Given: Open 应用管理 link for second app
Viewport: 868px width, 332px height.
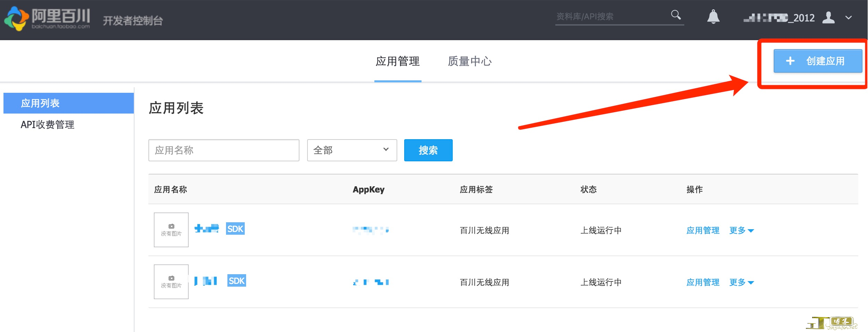Looking at the screenshot, I should click(x=703, y=282).
